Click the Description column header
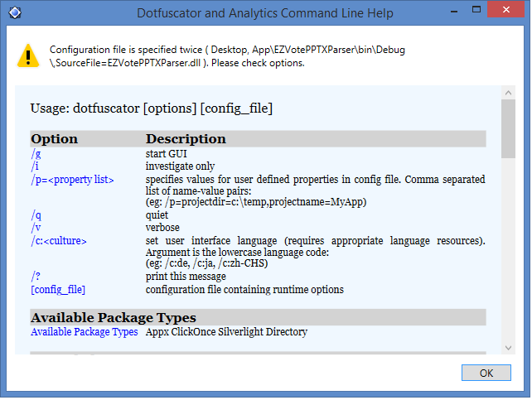The height and width of the screenshot is (400, 532). 186,139
